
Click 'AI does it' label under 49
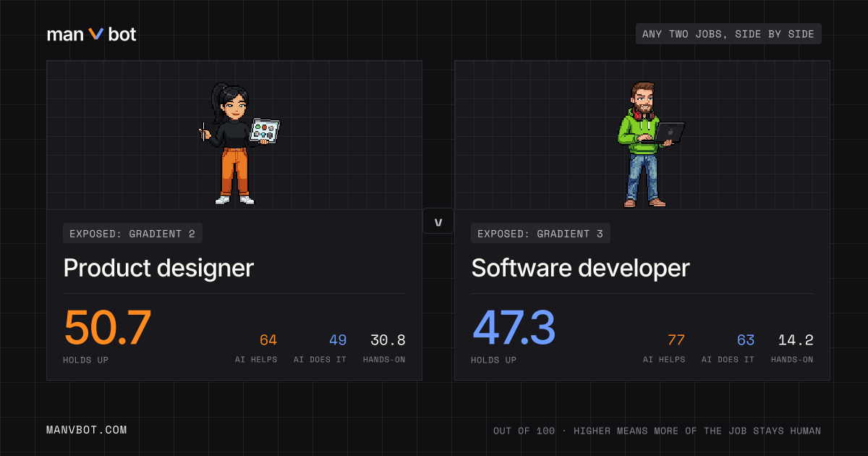(x=320, y=360)
